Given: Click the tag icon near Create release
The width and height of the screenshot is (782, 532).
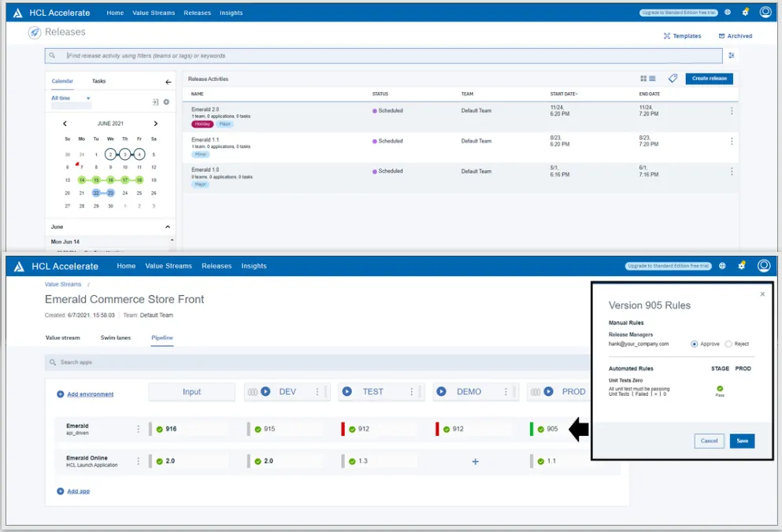Looking at the screenshot, I should [673, 79].
